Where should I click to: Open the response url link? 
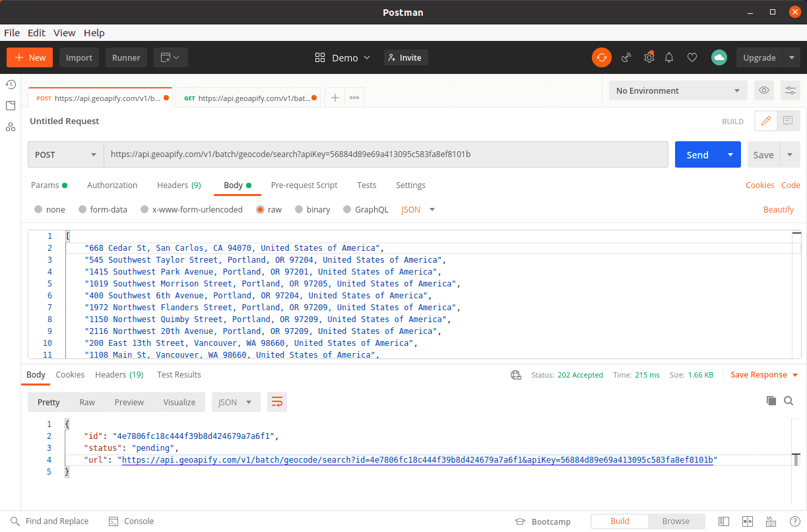click(x=417, y=460)
